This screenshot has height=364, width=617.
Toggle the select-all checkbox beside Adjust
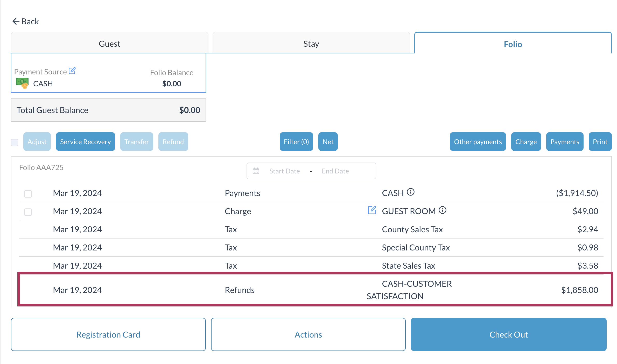15,142
